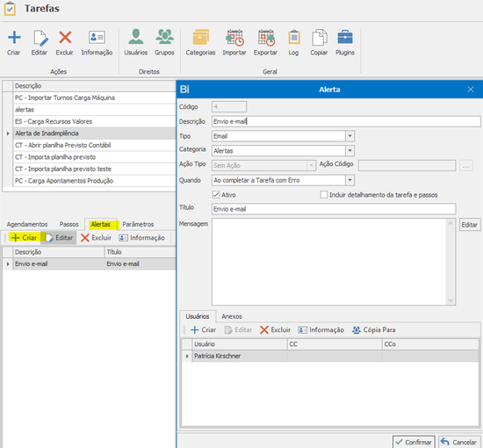Click Cópia Para in the users toolbar
This screenshot has width=483, height=448.
[373, 329]
